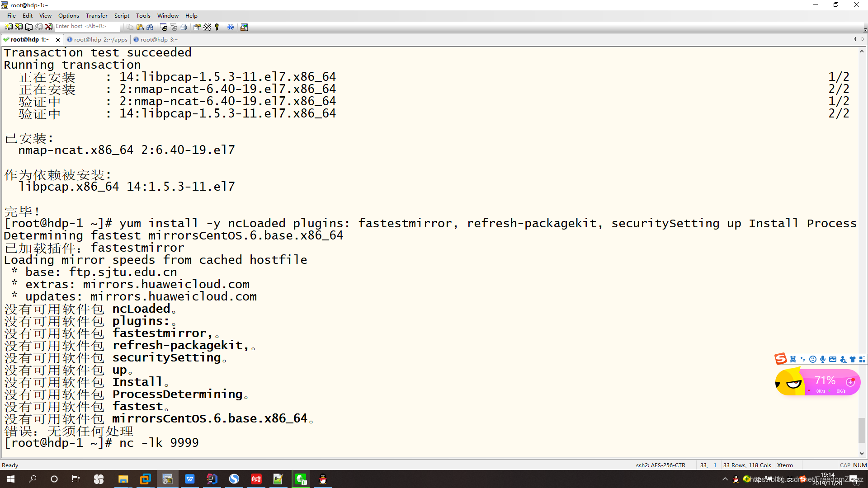
Task: Open the Transfer menu
Action: [96, 15]
